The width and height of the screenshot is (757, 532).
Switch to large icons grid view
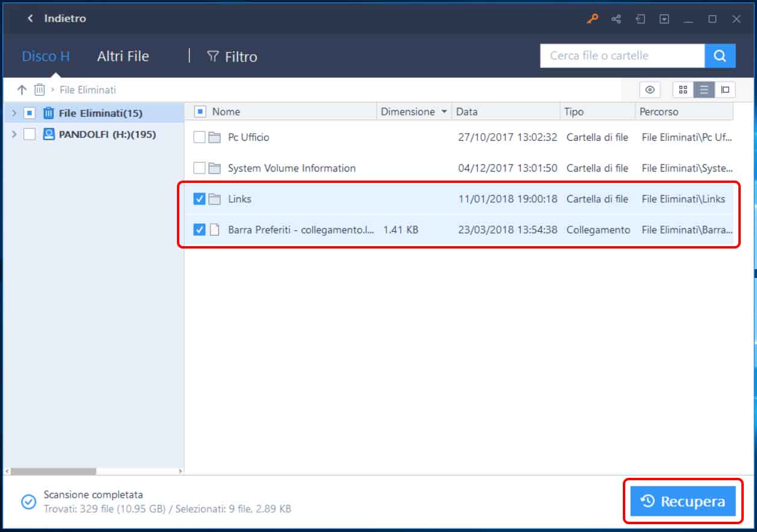(683, 90)
